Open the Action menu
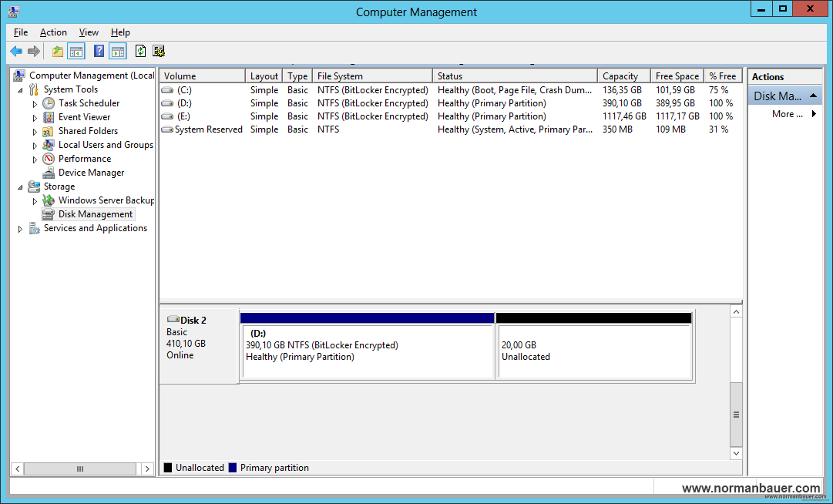Screen dimensions: 833x504 pos(53,32)
